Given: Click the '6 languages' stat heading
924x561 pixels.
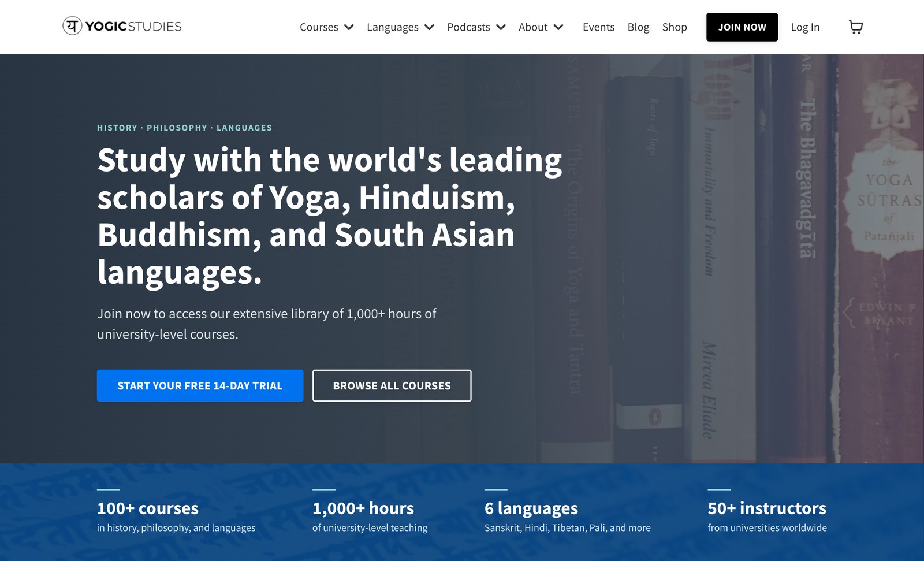Looking at the screenshot, I should click(531, 508).
